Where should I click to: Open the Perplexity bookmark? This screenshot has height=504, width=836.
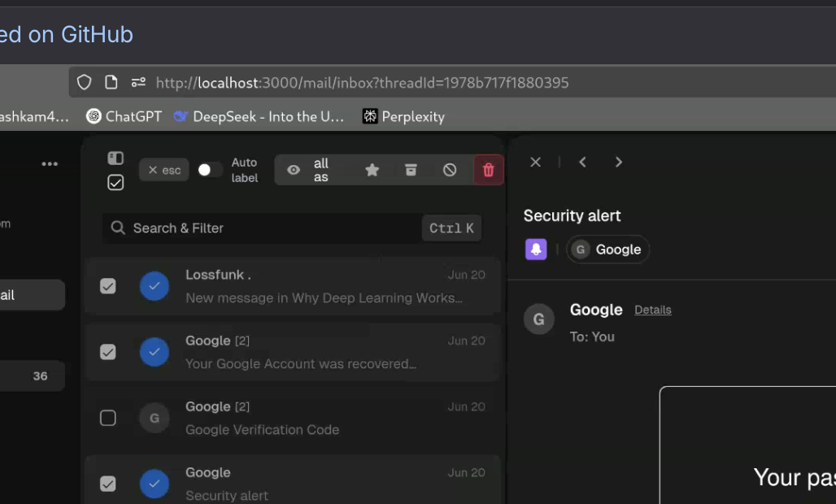click(x=404, y=116)
